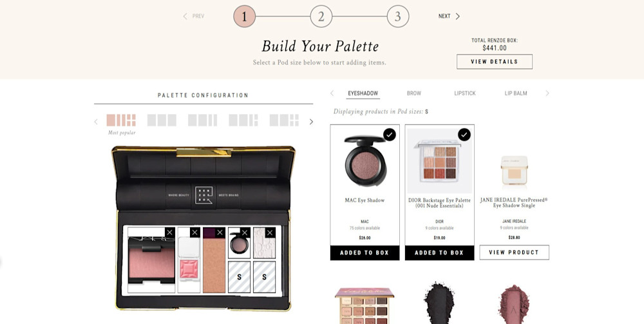This screenshot has width=644, height=324.
Task: Pick the last palette layout configuration icon
Action: pos(284,120)
